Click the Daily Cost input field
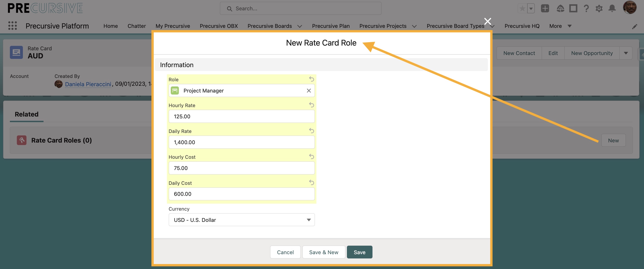Screen dimensions: 644x269 (x=241, y=194)
